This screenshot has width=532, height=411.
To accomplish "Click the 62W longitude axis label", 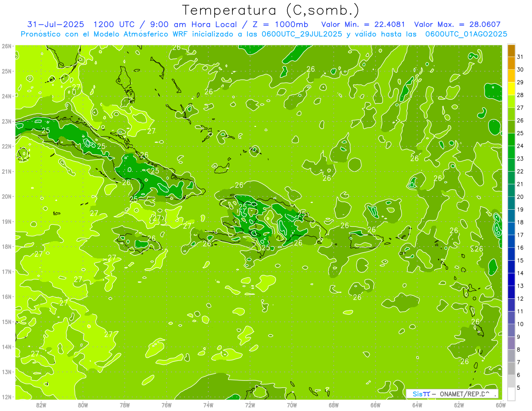I will [459, 404].
